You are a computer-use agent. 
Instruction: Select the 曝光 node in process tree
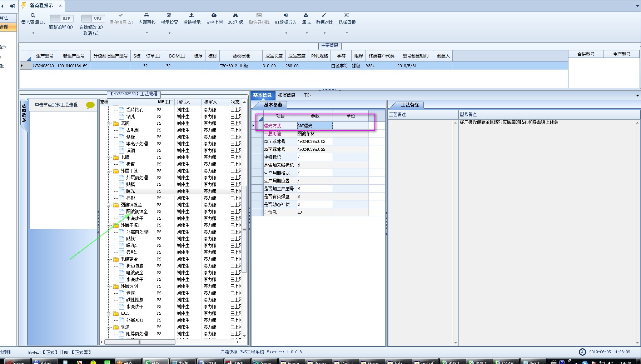(x=130, y=191)
